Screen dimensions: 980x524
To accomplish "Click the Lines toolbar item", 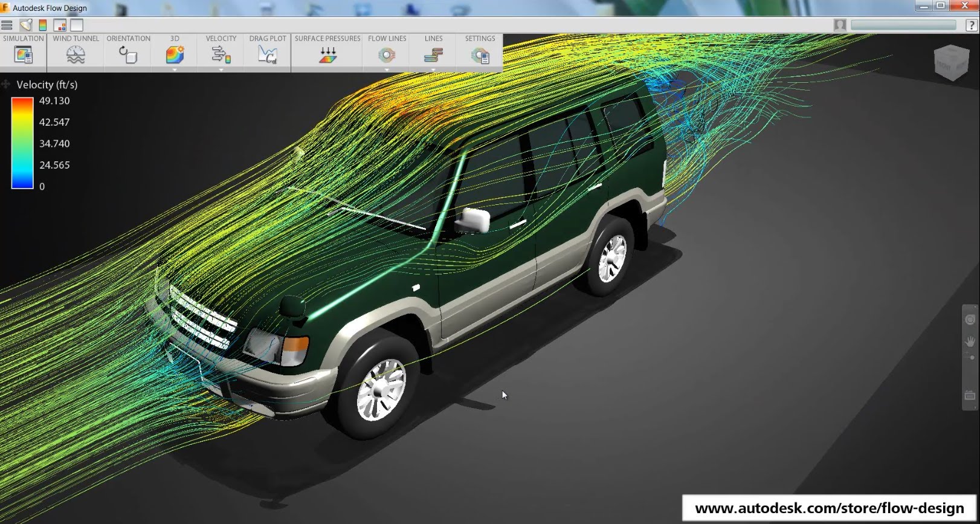I will point(433,56).
